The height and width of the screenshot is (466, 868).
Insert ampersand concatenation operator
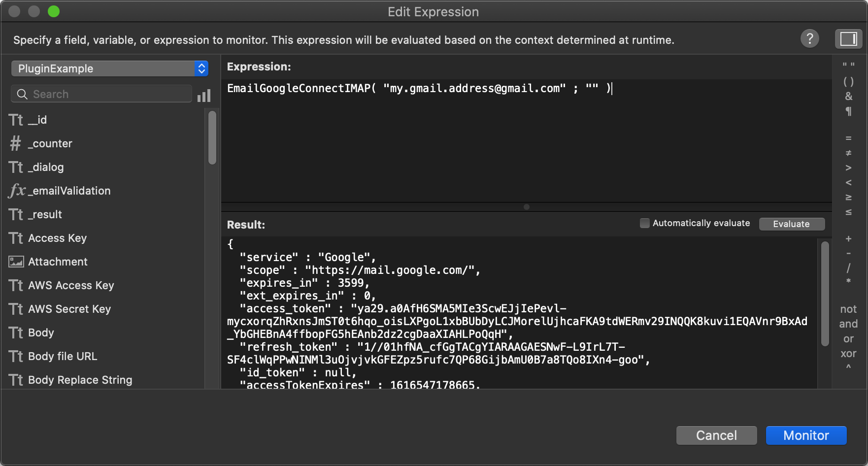[848, 97]
